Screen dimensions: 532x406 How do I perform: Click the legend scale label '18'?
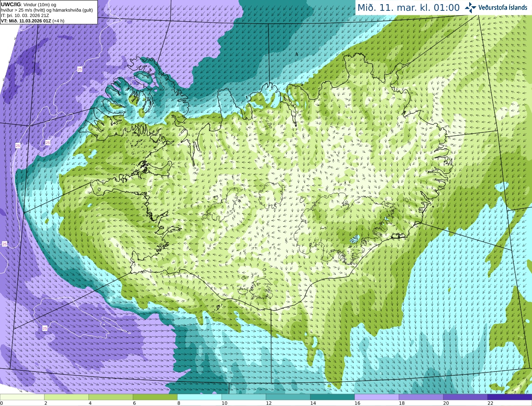point(402,403)
